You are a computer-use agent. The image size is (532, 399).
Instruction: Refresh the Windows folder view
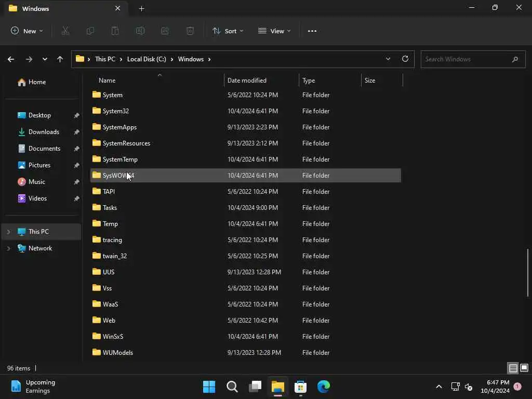(x=405, y=59)
